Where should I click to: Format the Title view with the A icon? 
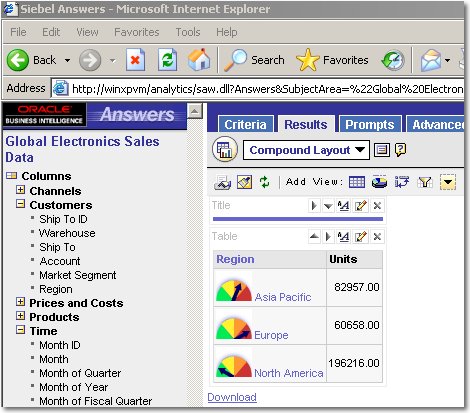coord(343,206)
